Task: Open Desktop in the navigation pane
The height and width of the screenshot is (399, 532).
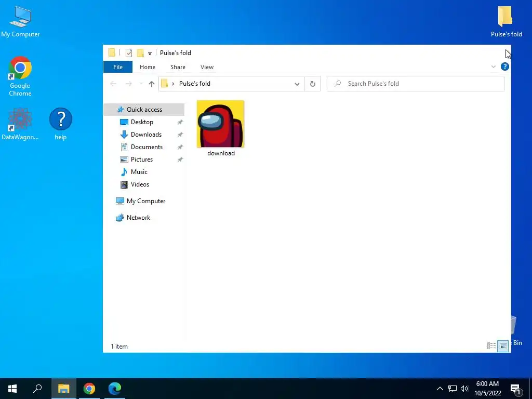Action: (x=142, y=122)
